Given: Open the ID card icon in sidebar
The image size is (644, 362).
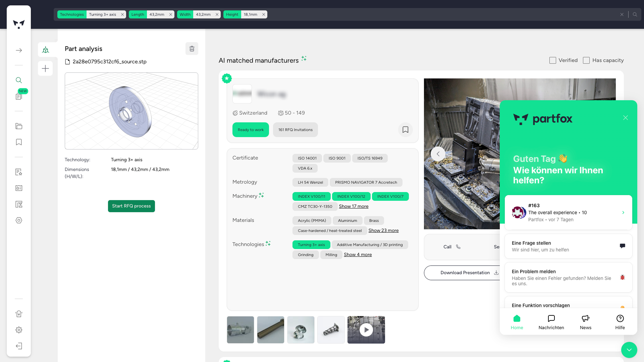Looking at the screenshot, I should pyautogui.click(x=19, y=188).
